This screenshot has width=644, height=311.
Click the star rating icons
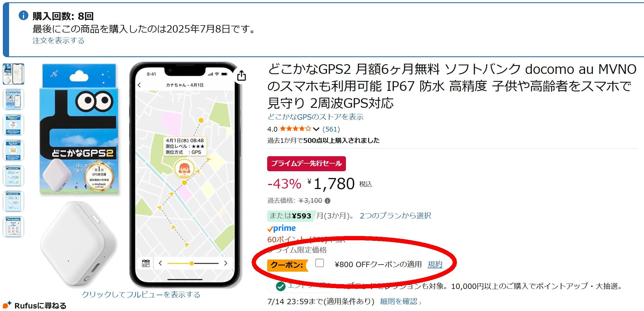[296, 129]
